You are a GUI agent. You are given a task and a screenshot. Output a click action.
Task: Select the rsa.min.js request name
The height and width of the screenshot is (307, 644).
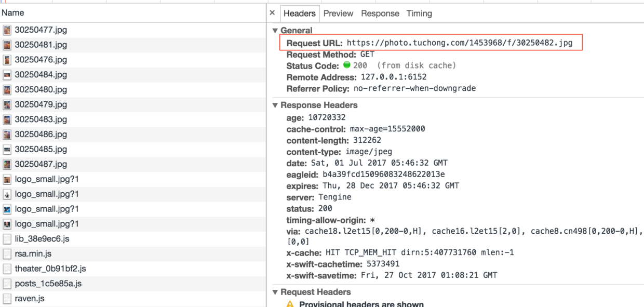click(33, 254)
